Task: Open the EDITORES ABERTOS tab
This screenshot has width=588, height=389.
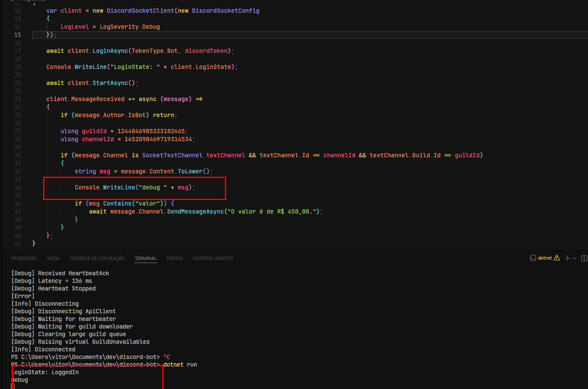Action: click(x=213, y=258)
